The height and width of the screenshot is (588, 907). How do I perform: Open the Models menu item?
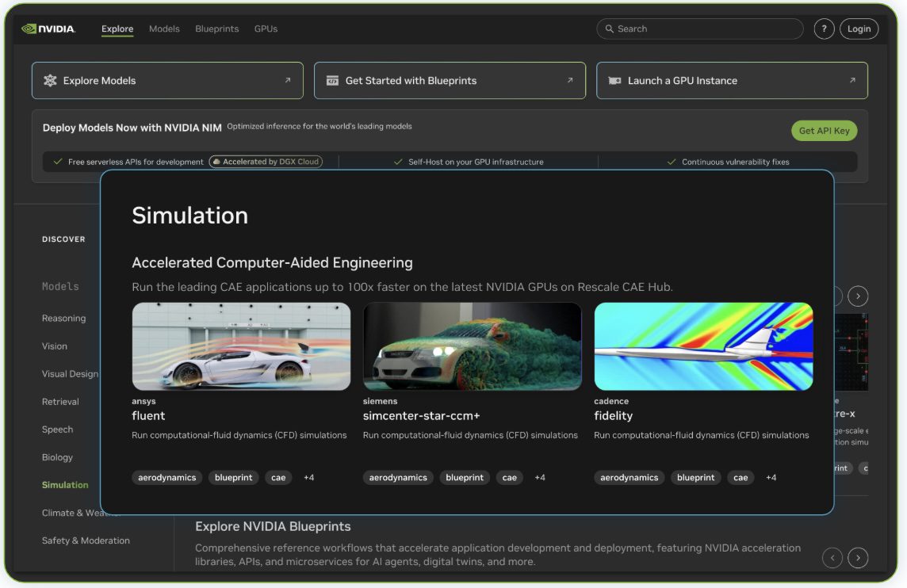click(x=163, y=28)
